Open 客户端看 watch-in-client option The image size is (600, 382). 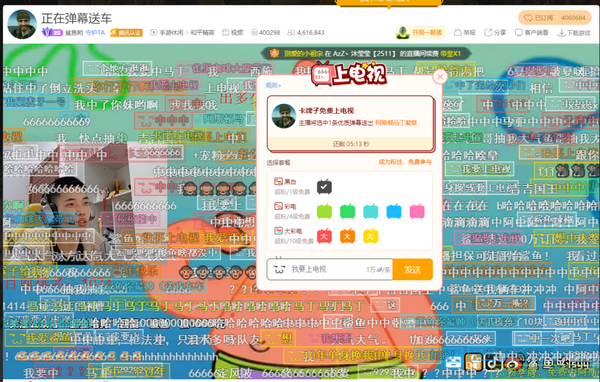(x=532, y=33)
